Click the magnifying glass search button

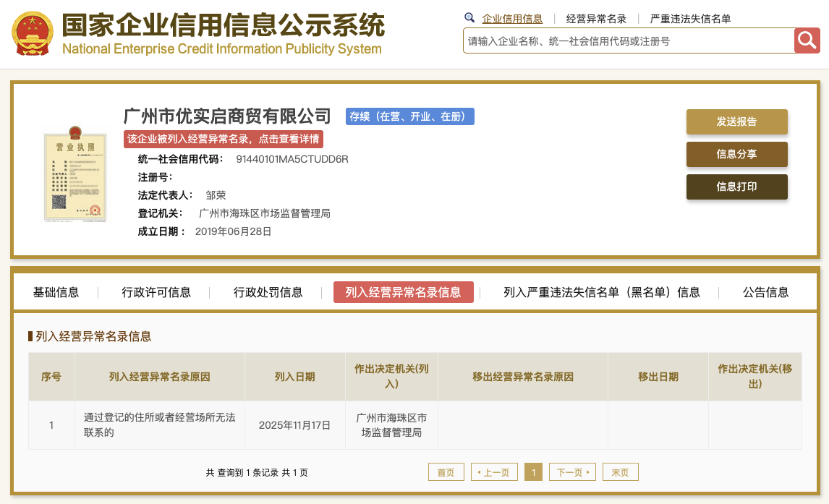(x=807, y=40)
